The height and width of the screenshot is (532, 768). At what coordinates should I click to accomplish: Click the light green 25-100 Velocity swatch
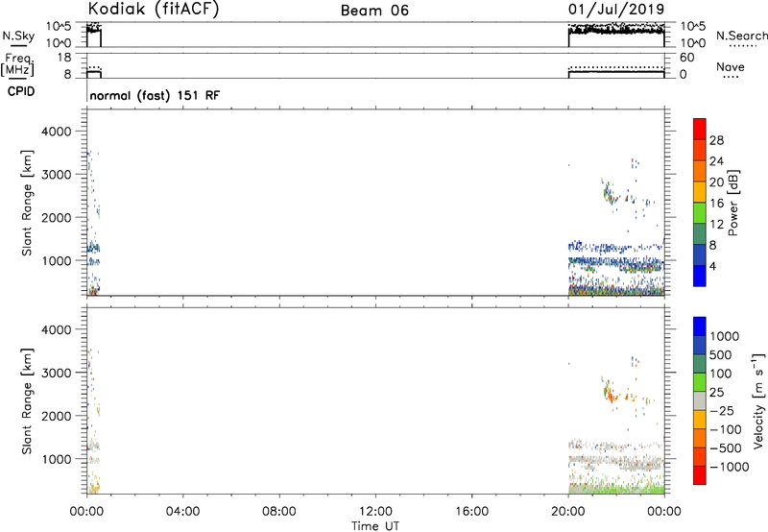pyautogui.click(x=700, y=382)
